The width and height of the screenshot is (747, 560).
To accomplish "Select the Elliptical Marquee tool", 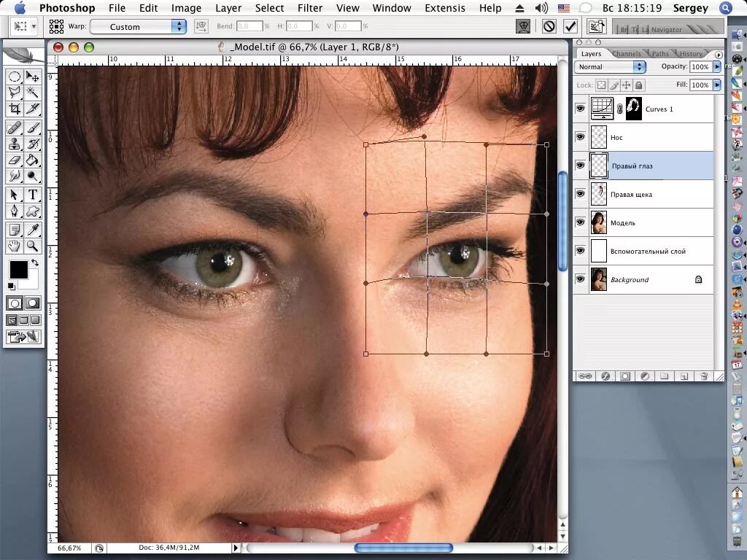I will click(x=15, y=76).
